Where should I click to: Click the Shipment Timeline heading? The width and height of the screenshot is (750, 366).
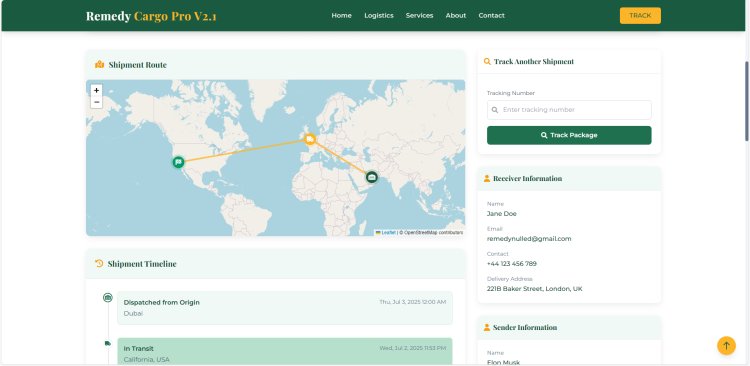point(142,264)
